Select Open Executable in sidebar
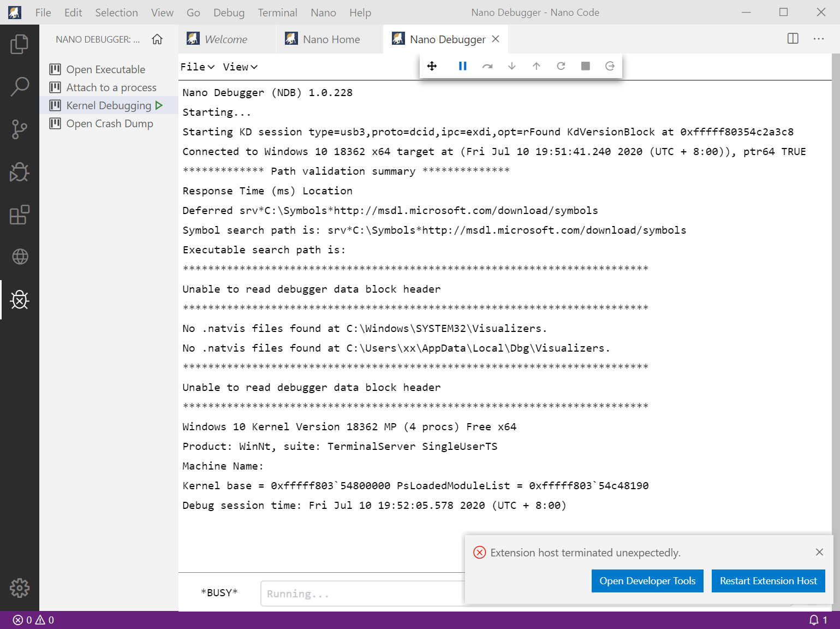Screen dimensions: 840x629 (106, 69)
